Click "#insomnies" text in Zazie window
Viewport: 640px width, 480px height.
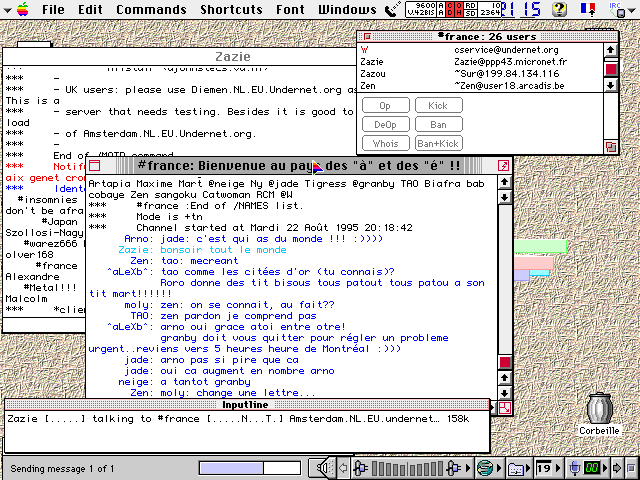48,200
